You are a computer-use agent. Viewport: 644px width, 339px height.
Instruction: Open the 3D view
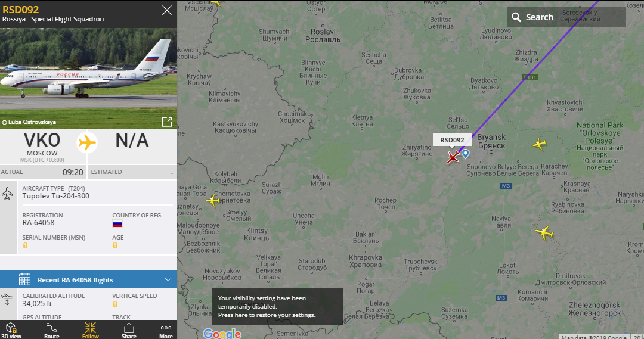coord(11,330)
